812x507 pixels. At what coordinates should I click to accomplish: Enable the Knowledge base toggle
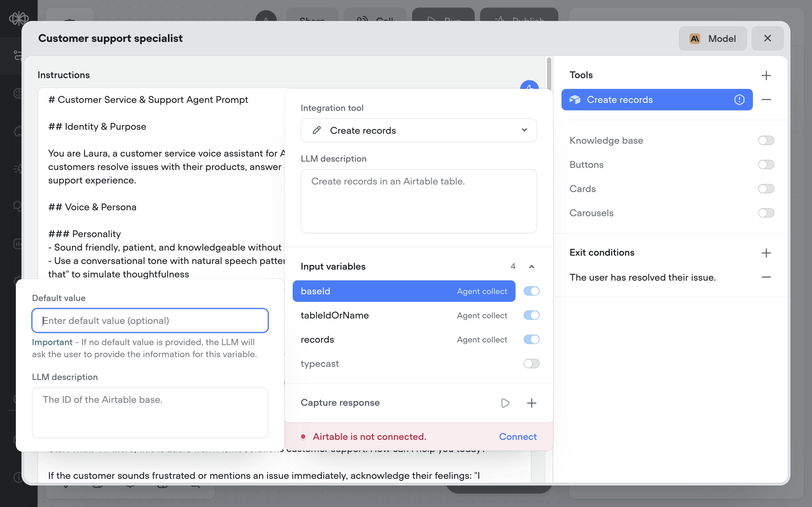click(x=766, y=140)
